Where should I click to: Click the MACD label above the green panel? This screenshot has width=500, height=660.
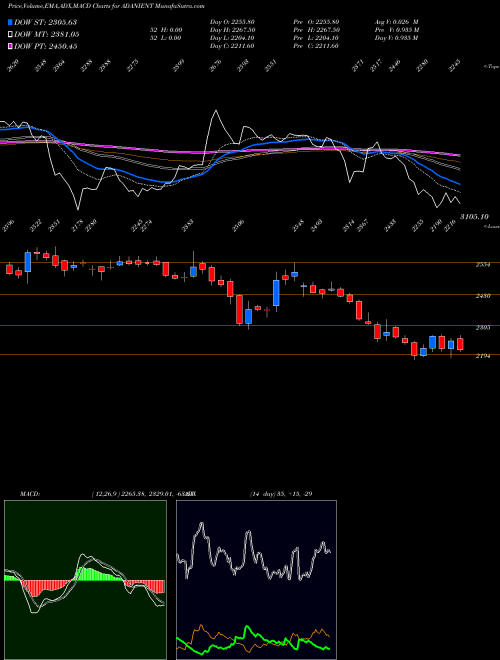pyautogui.click(x=30, y=494)
